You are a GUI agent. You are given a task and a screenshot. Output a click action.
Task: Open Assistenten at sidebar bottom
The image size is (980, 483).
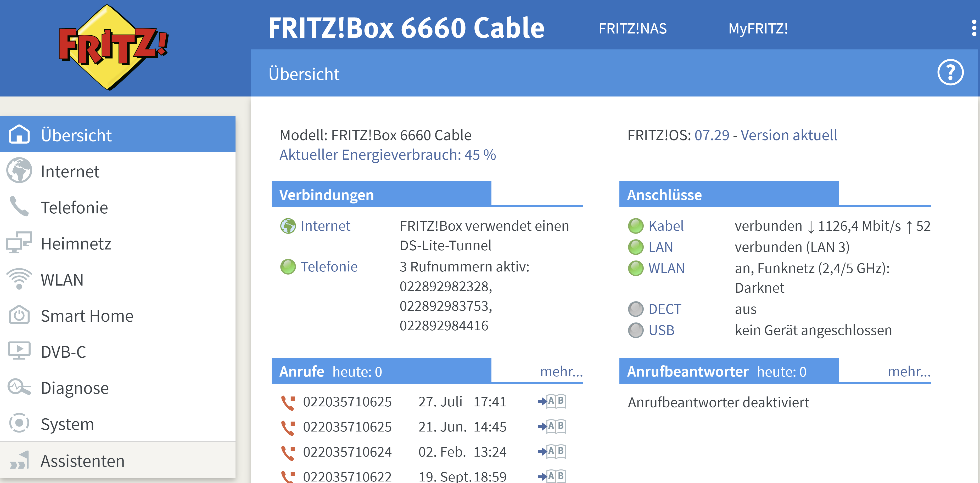click(x=82, y=461)
